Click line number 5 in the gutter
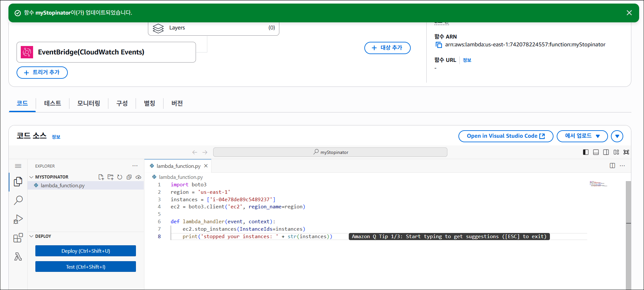The image size is (644, 290). [x=159, y=214]
